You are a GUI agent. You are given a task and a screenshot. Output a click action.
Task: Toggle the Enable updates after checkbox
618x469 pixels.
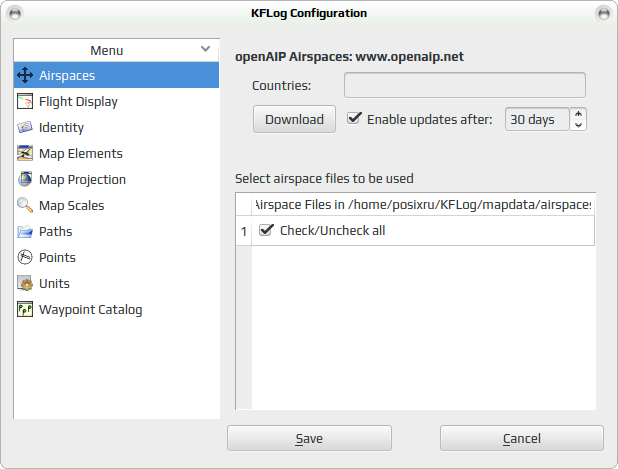[x=354, y=118]
